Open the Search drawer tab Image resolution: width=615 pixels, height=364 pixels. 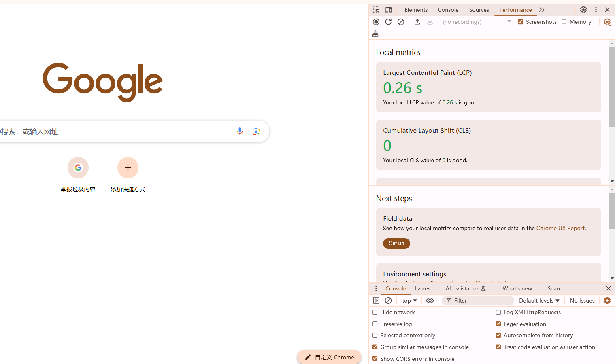(x=556, y=288)
